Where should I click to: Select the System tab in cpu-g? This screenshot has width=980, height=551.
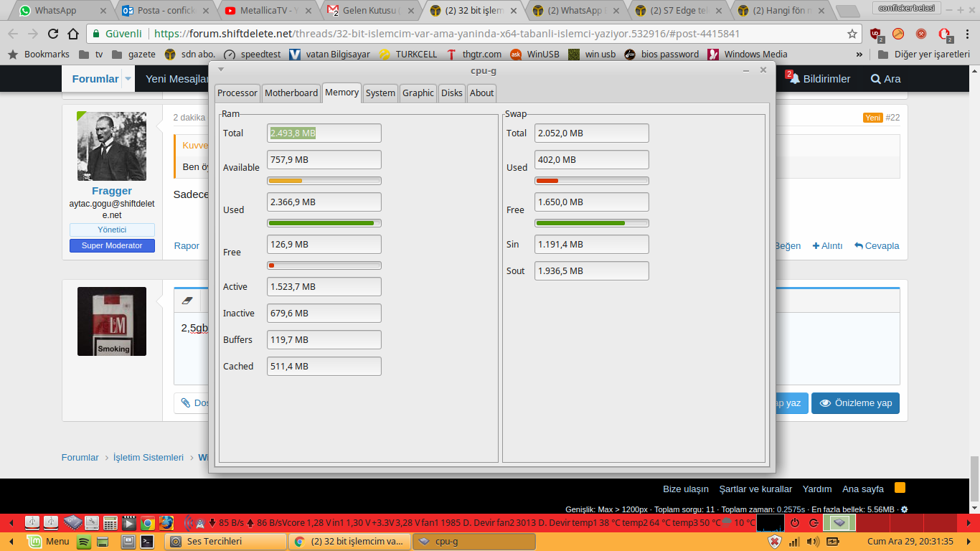pyautogui.click(x=380, y=93)
